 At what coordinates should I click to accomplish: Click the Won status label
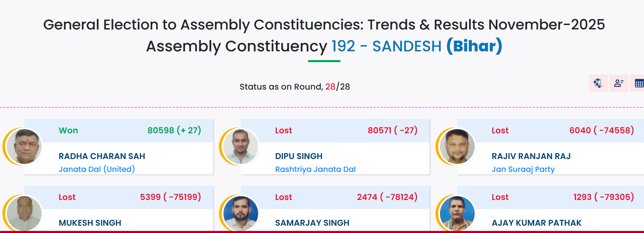click(68, 131)
